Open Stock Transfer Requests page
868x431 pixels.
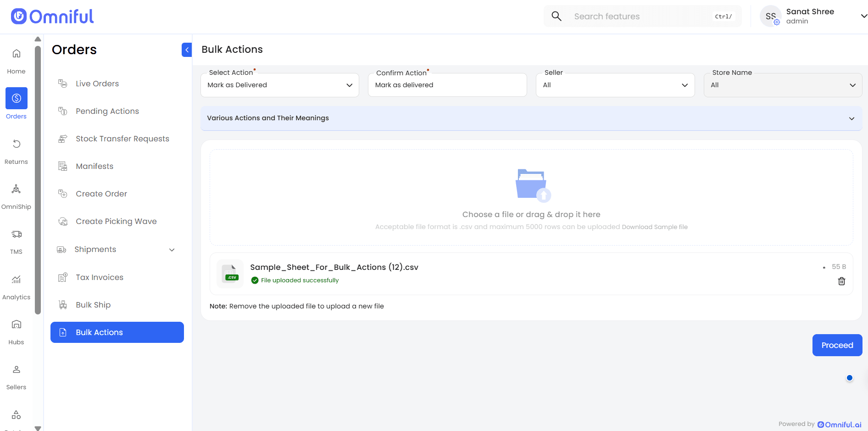122,139
